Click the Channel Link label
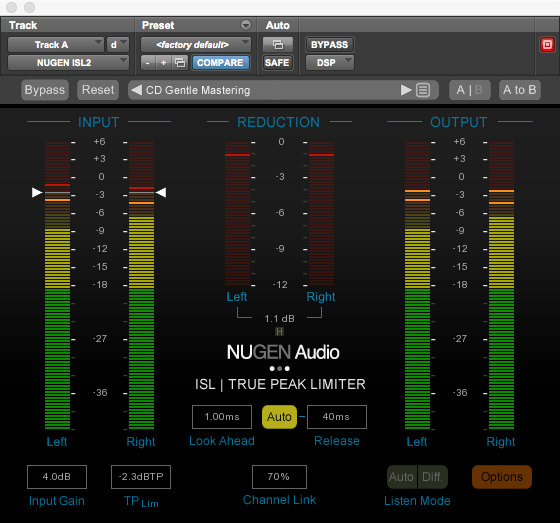The height and width of the screenshot is (523, 560). pyautogui.click(x=279, y=500)
